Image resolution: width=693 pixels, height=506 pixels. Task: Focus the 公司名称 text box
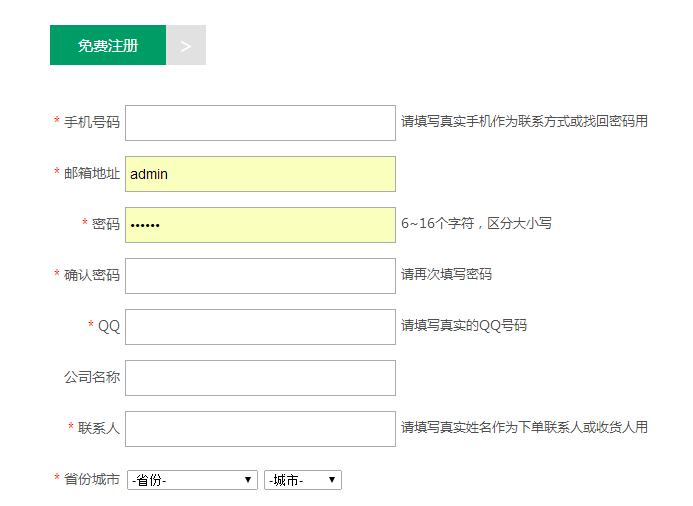[260, 378]
